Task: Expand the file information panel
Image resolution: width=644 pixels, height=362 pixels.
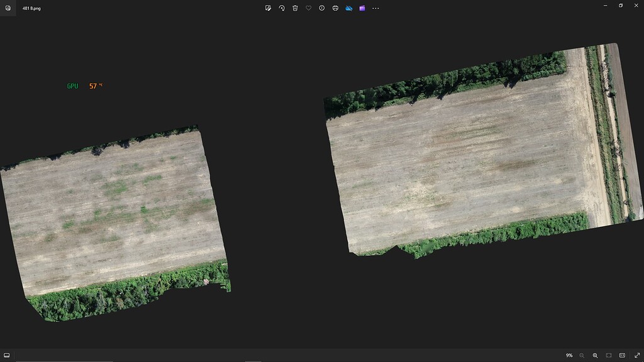Action: click(x=321, y=8)
